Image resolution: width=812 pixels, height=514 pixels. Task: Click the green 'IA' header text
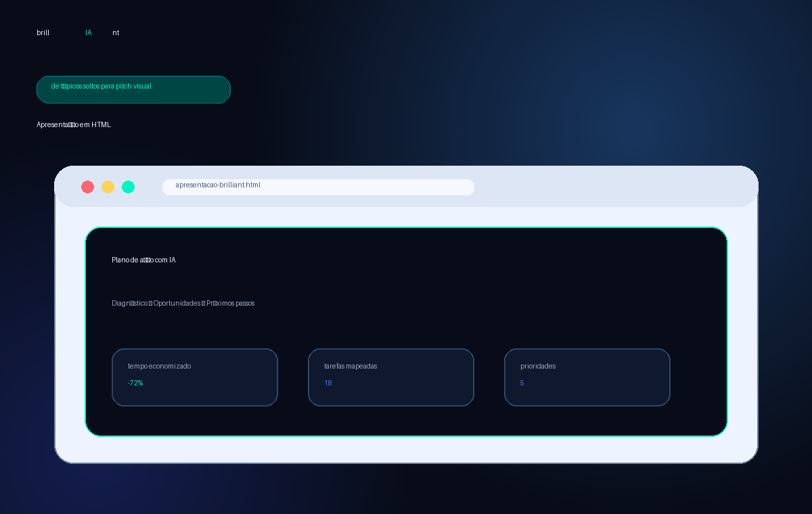[x=89, y=32]
